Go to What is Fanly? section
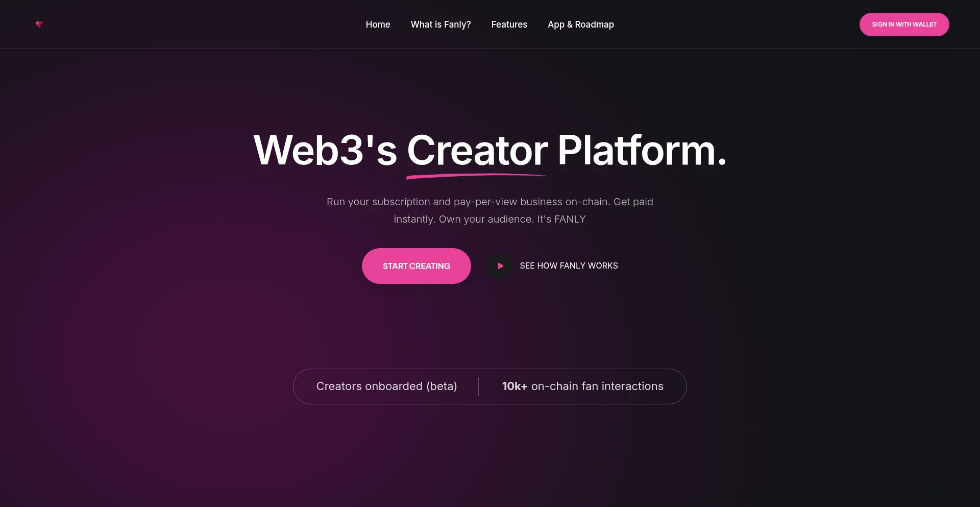Screen dimensions: 980x507 (x=440, y=25)
